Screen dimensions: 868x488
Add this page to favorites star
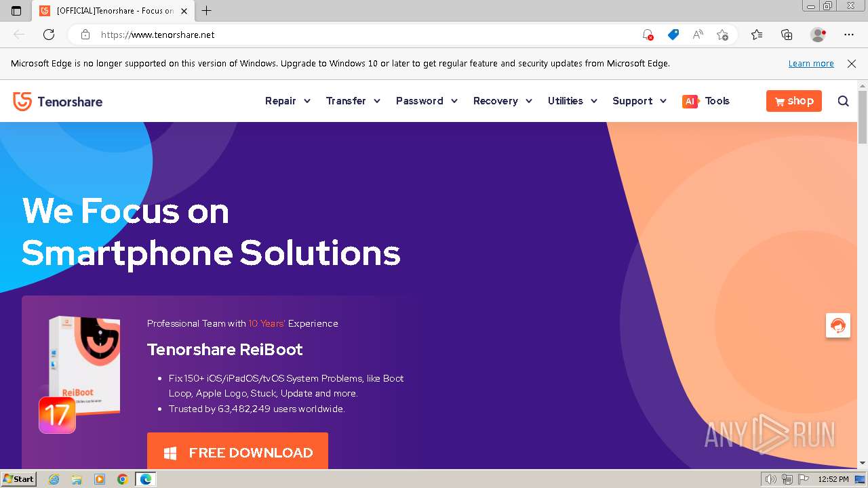pyautogui.click(x=722, y=35)
